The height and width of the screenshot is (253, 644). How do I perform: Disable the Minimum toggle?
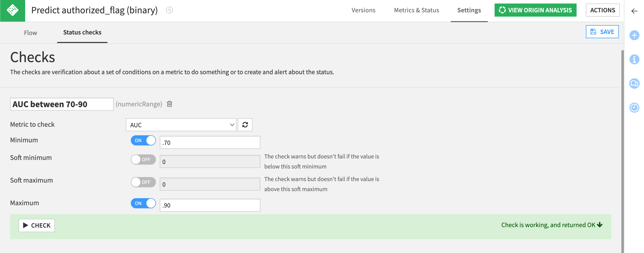tap(143, 140)
